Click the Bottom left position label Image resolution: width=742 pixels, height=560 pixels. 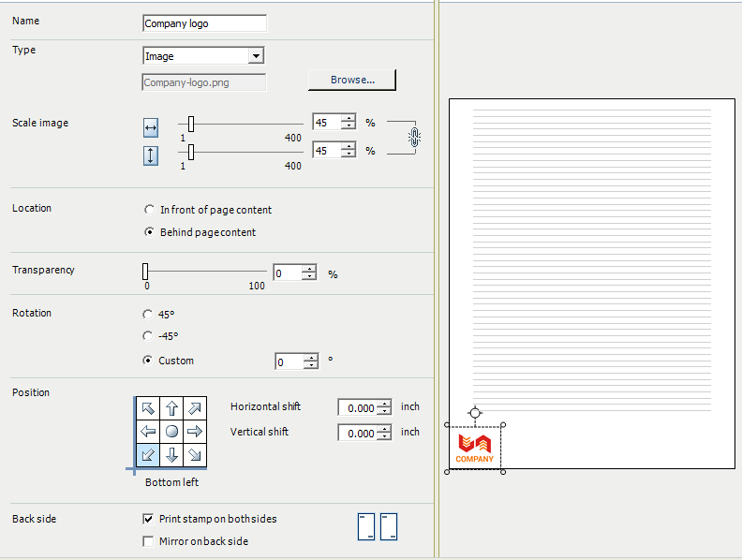pos(171,482)
